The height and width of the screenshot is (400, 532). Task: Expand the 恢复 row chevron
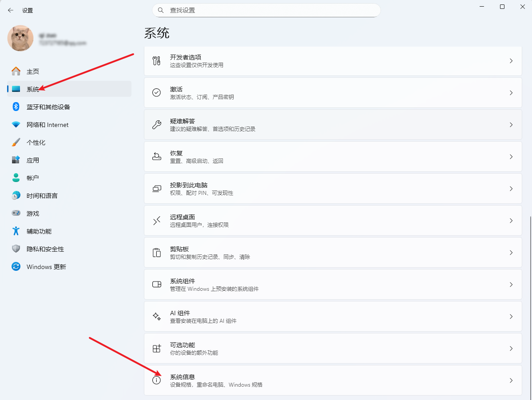511,157
